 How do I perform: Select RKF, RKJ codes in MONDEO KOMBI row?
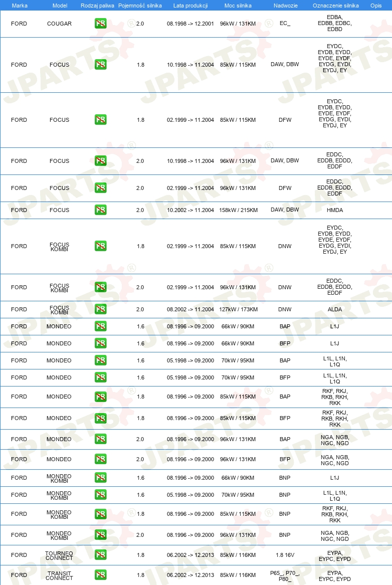point(335,514)
